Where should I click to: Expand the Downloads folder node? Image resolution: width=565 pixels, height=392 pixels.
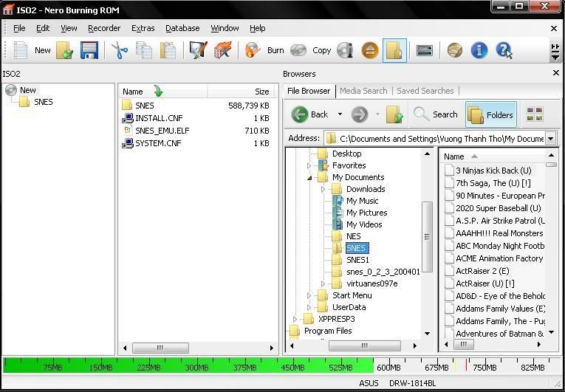pyautogui.click(x=323, y=189)
